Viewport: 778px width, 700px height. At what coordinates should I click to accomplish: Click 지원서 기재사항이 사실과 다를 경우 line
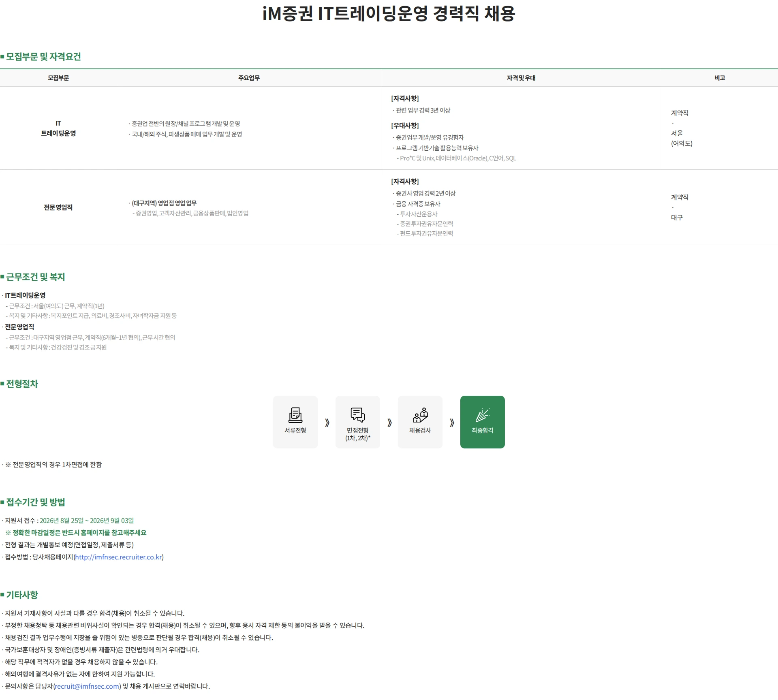pos(94,613)
